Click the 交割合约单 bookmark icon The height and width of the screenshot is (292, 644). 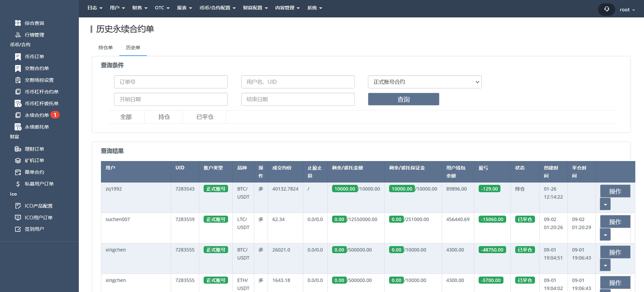[18, 68]
